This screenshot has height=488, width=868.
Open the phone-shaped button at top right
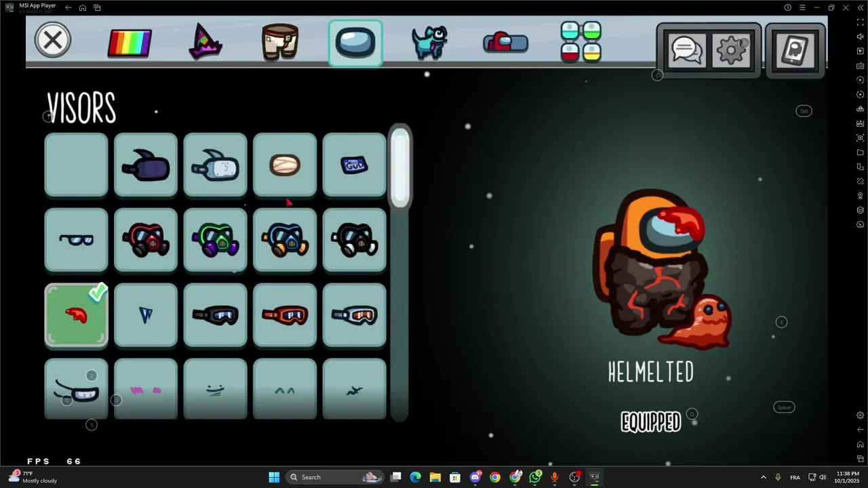pos(795,50)
